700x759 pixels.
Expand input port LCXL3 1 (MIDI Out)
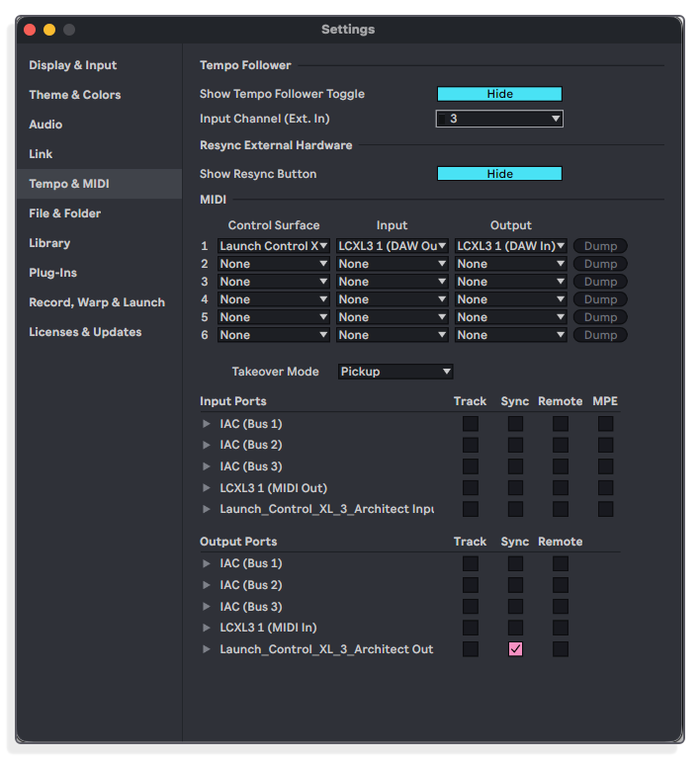pos(207,488)
